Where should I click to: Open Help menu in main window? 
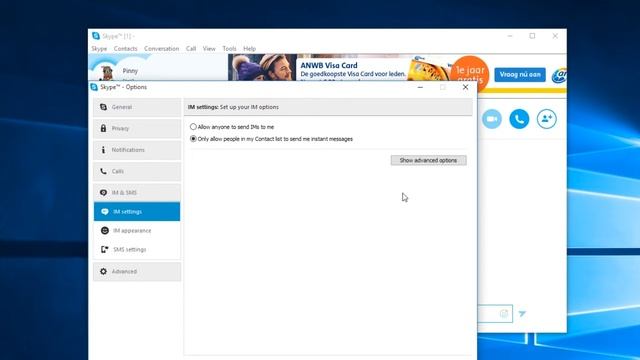tap(249, 49)
